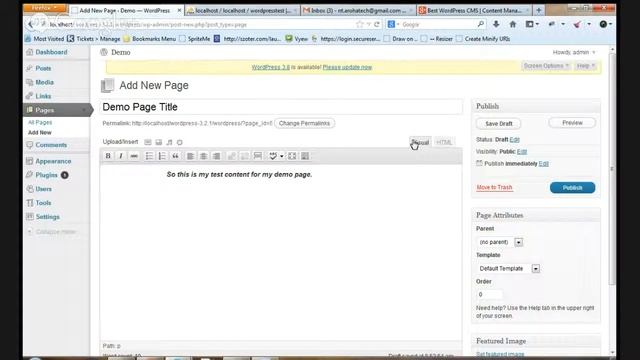Add media via Upload/Insert
This screenshot has height=360, width=640.
tap(180, 142)
